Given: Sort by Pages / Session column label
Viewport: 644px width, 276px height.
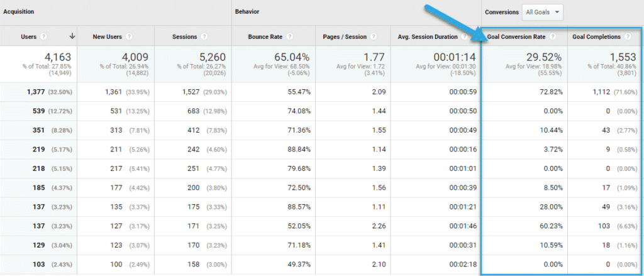Looking at the screenshot, I should click(x=345, y=36).
